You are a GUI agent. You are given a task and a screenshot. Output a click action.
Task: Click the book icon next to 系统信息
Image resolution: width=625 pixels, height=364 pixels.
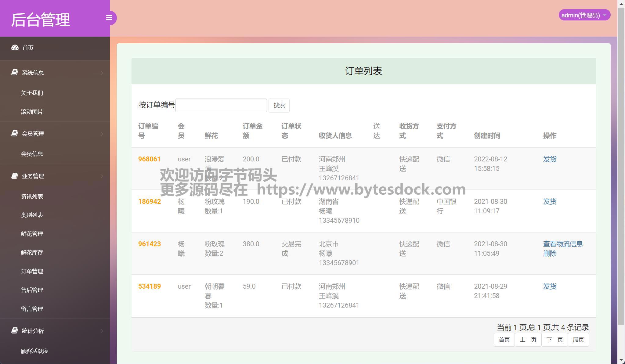click(x=15, y=72)
